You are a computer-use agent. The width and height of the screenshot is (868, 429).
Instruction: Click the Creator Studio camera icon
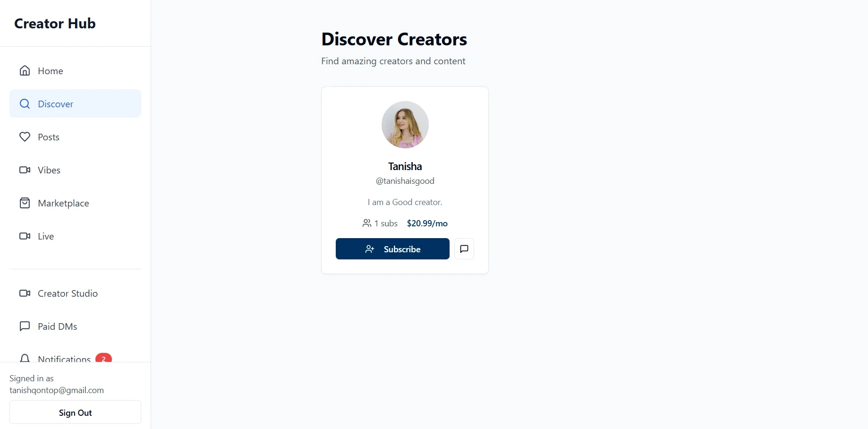(25, 293)
